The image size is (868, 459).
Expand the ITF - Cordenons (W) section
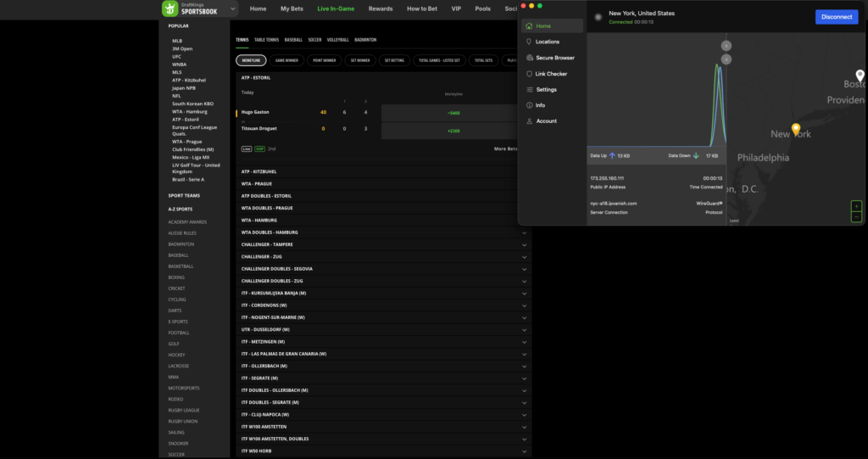pos(384,305)
